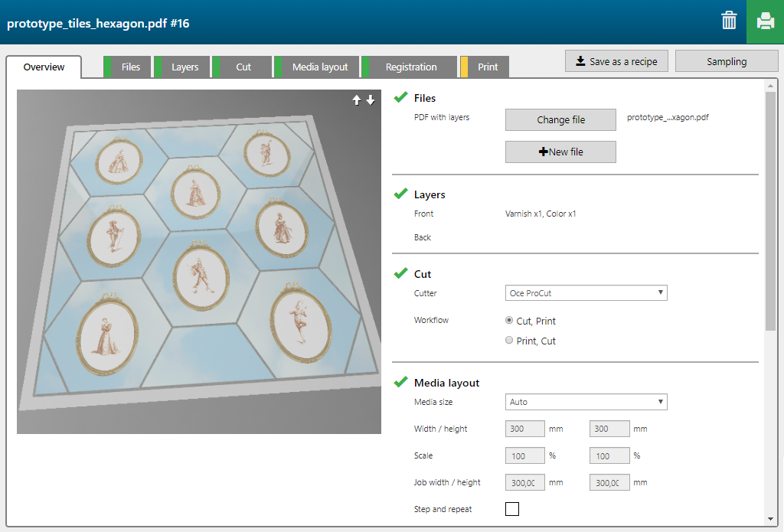Switch to the Registration tab
The image size is (784, 532).
(x=410, y=67)
